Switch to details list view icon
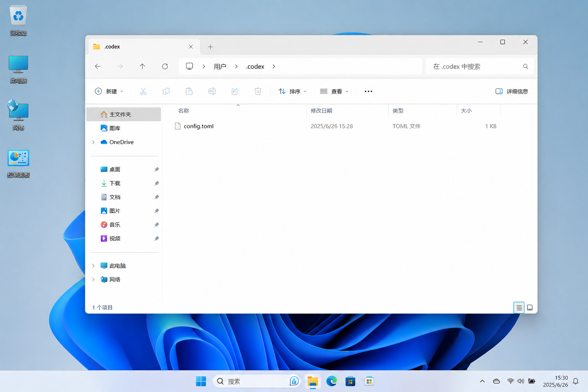This screenshot has width=588, height=392. tap(519, 307)
